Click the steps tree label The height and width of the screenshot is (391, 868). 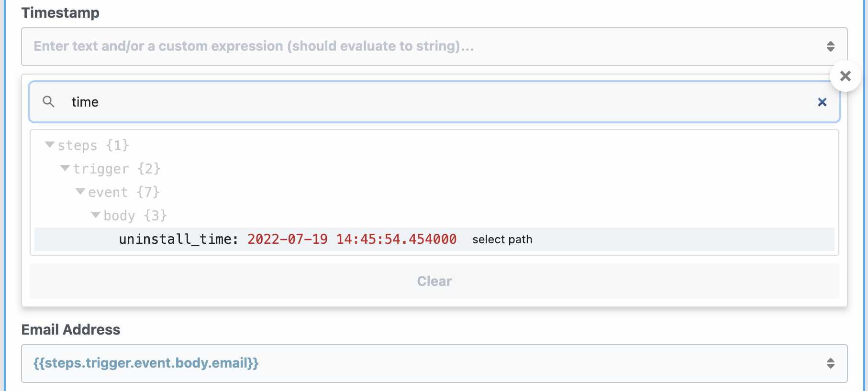coord(78,145)
